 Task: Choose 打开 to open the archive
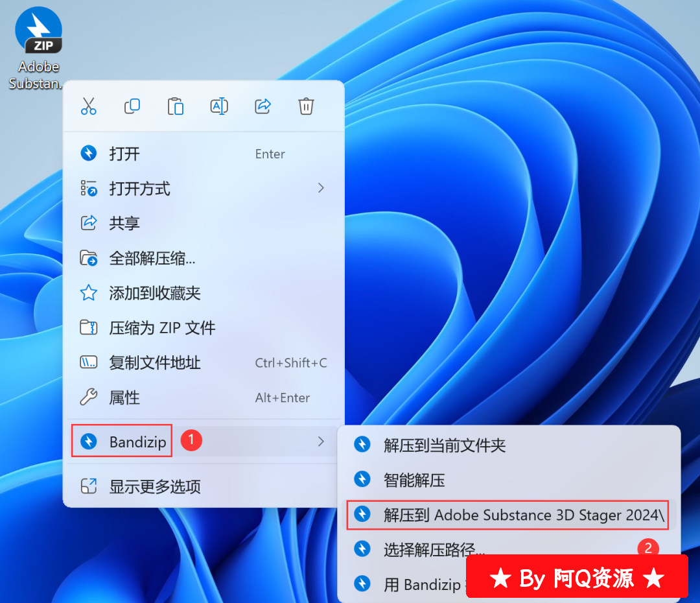click(x=204, y=154)
